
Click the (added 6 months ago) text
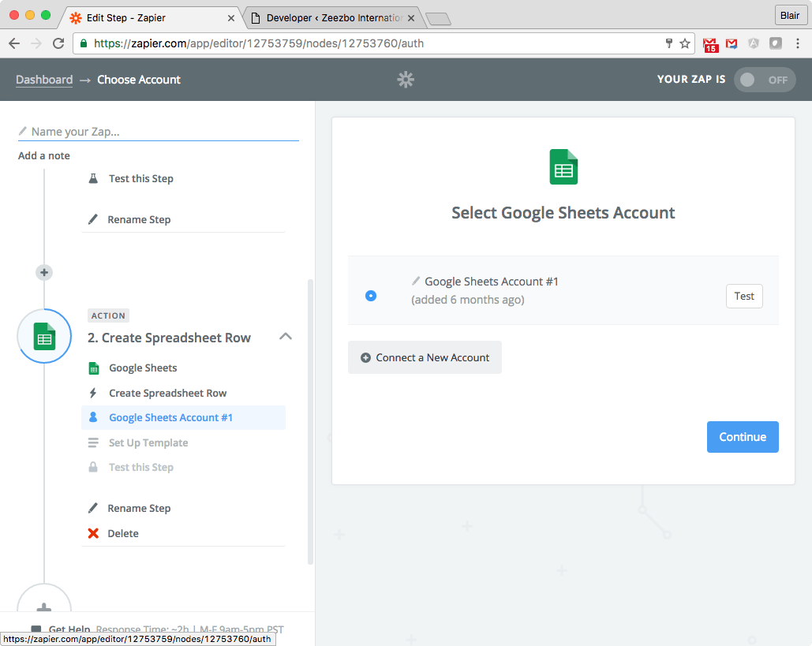tap(468, 300)
